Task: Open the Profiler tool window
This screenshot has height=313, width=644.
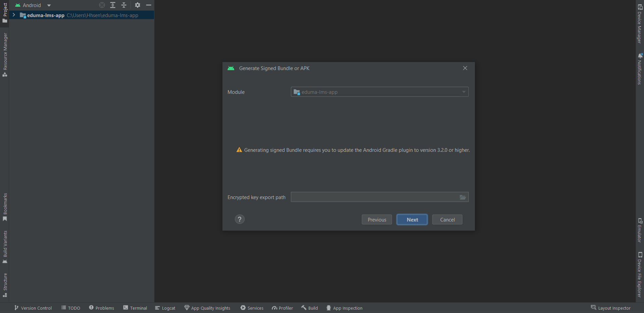Action: (283, 308)
